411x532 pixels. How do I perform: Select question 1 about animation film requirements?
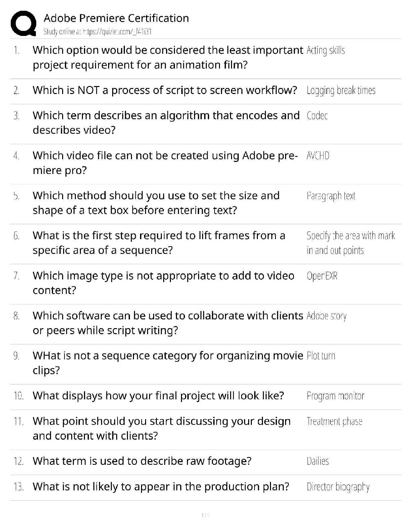[x=168, y=57]
